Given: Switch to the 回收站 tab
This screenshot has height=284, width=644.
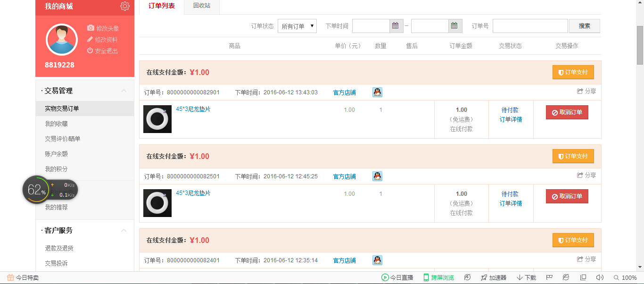Looking at the screenshot, I should click(x=202, y=6).
